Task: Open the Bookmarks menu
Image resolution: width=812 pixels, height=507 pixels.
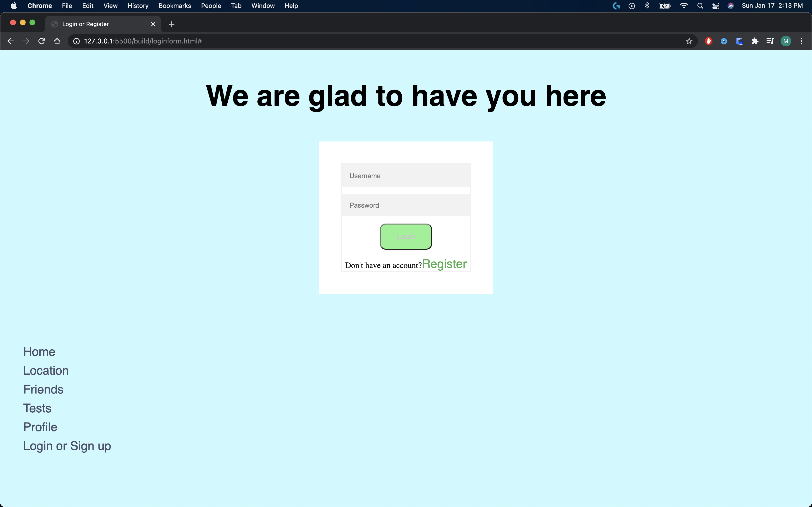Action: (174, 6)
